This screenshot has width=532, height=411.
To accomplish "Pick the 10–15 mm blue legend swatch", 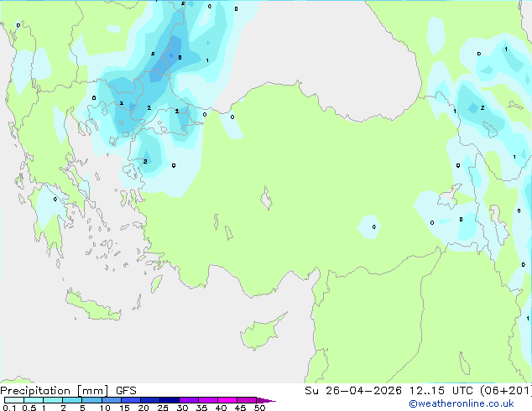I will click(111, 400).
